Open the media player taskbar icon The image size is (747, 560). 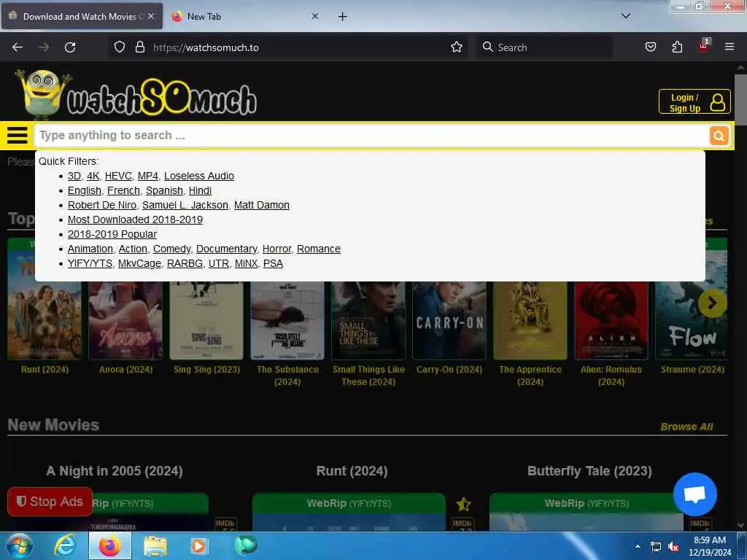pos(198,546)
